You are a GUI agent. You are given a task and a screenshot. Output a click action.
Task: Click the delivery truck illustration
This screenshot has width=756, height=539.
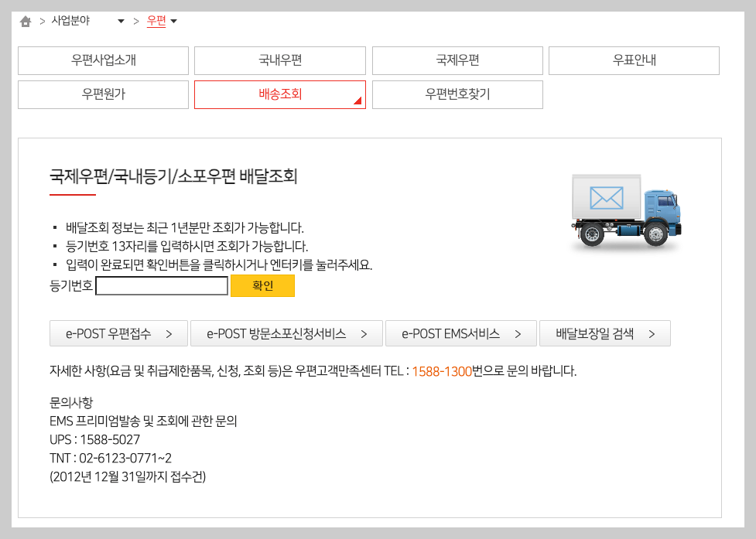click(627, 213)
